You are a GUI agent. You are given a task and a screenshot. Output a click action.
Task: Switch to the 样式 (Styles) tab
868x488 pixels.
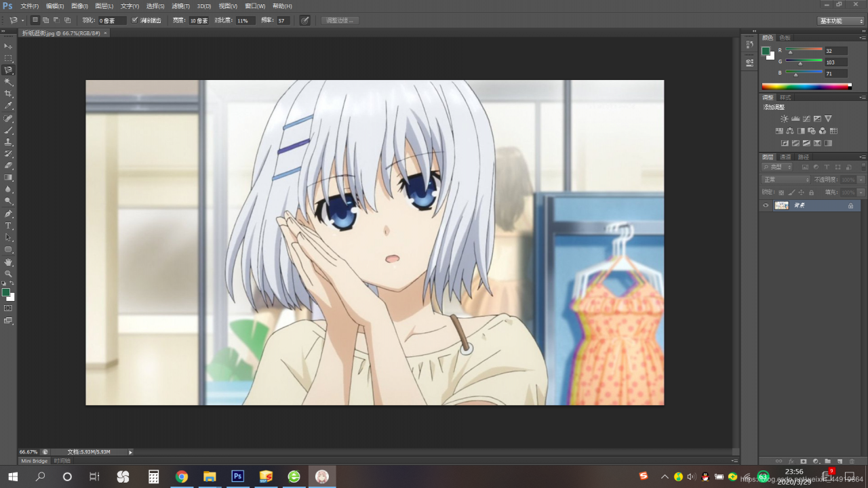785,98
